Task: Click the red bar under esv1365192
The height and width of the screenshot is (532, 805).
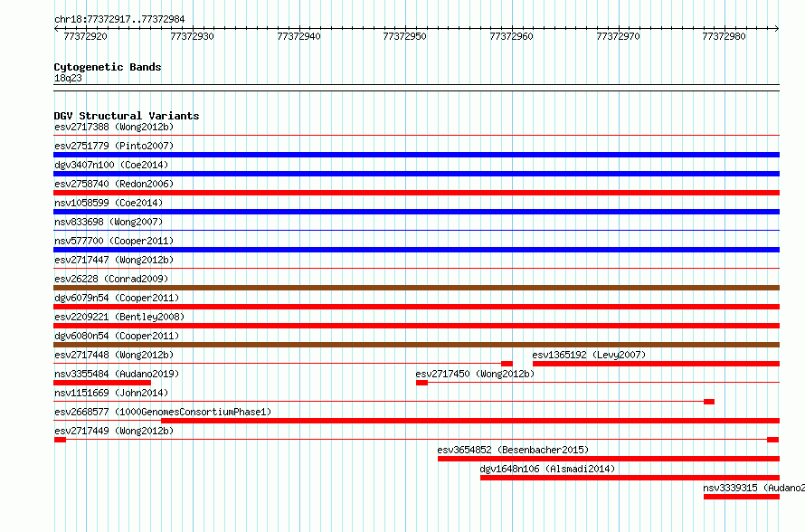Action: pos(656,364)
